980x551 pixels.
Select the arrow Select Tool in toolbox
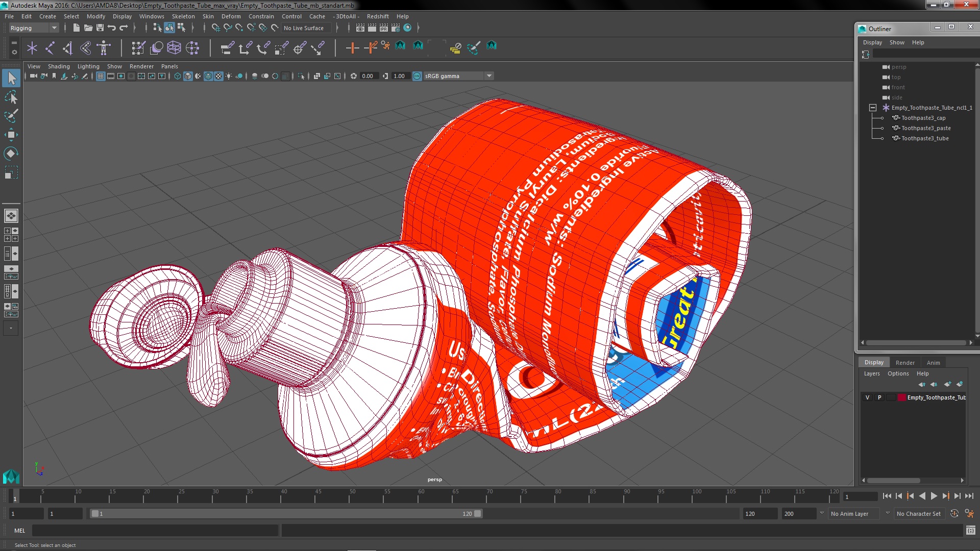[11, 78]
